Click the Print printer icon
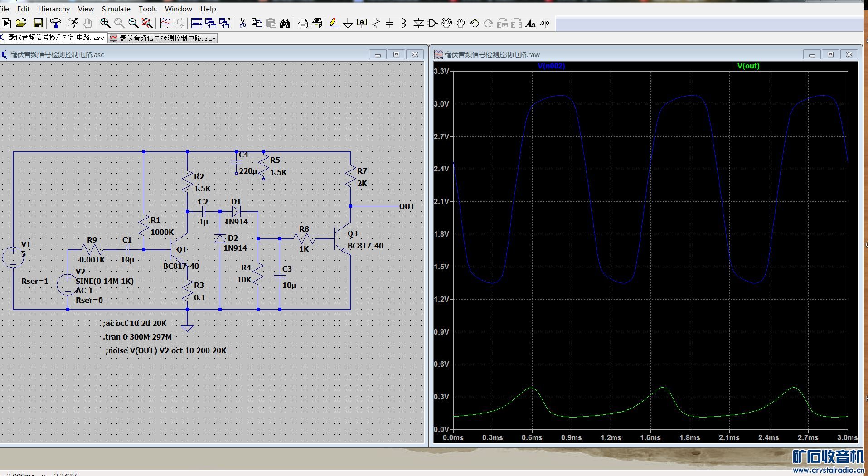 click(303, 23)
